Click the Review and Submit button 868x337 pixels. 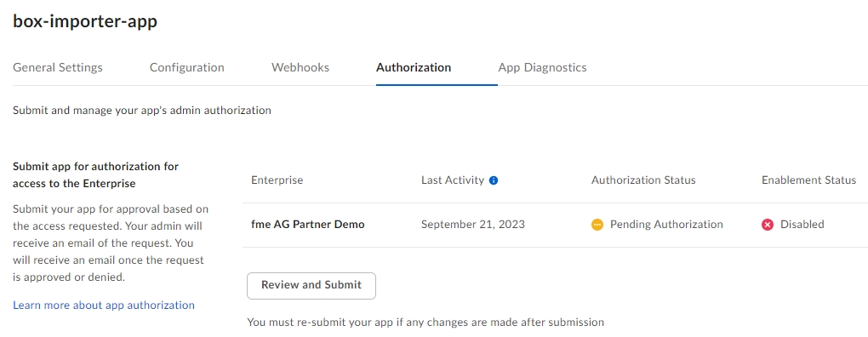pos(311,286)
